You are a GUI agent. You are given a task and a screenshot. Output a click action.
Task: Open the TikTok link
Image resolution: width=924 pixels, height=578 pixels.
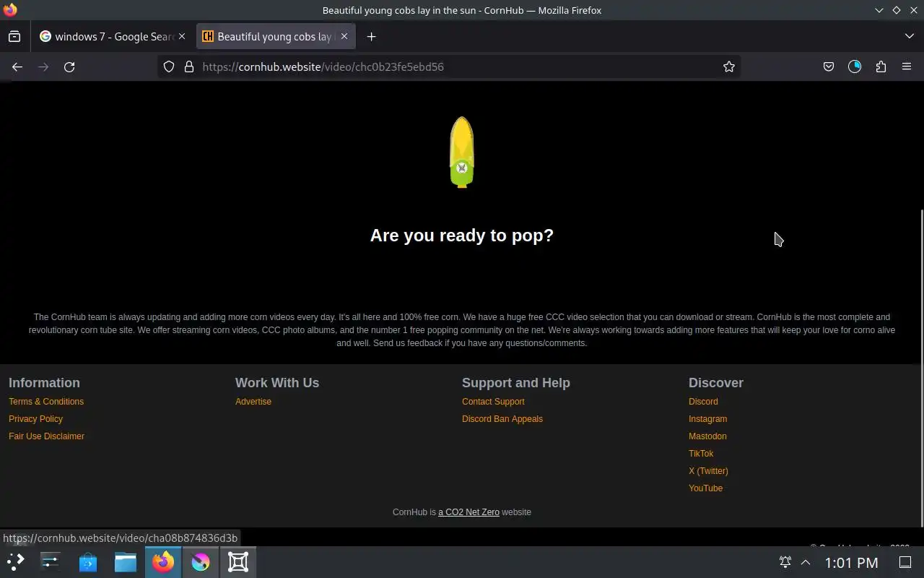click(701, 454)
